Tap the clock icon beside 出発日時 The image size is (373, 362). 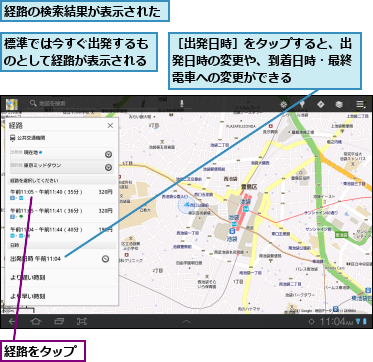click(105, 258)
